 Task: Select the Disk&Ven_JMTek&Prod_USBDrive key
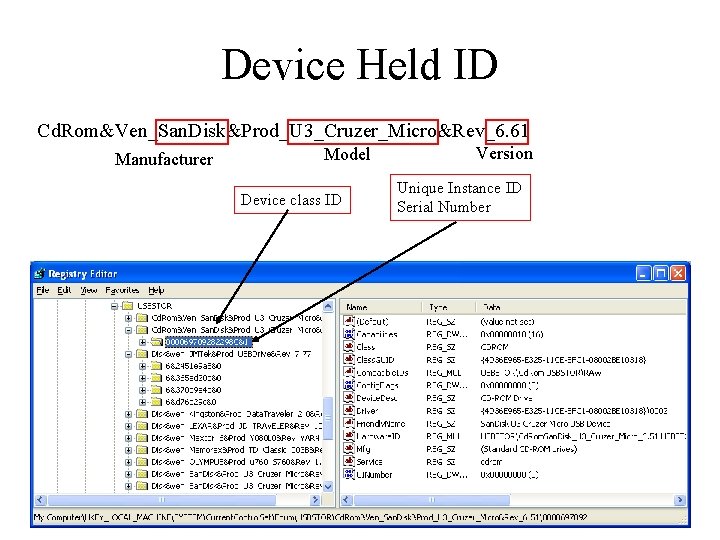[231, 354]
